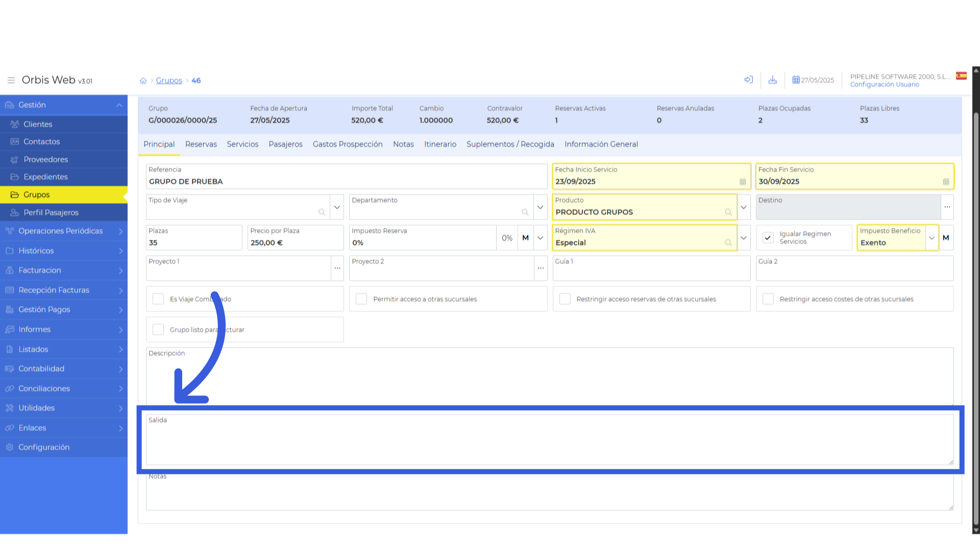Switch to the Servicios tab

point(242,144)
